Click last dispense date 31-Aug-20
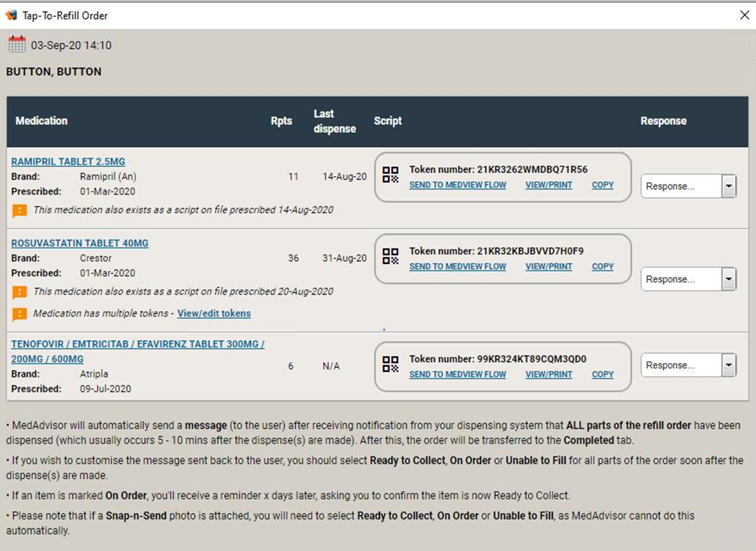This screenshot has height=551, width=756. 345,258
